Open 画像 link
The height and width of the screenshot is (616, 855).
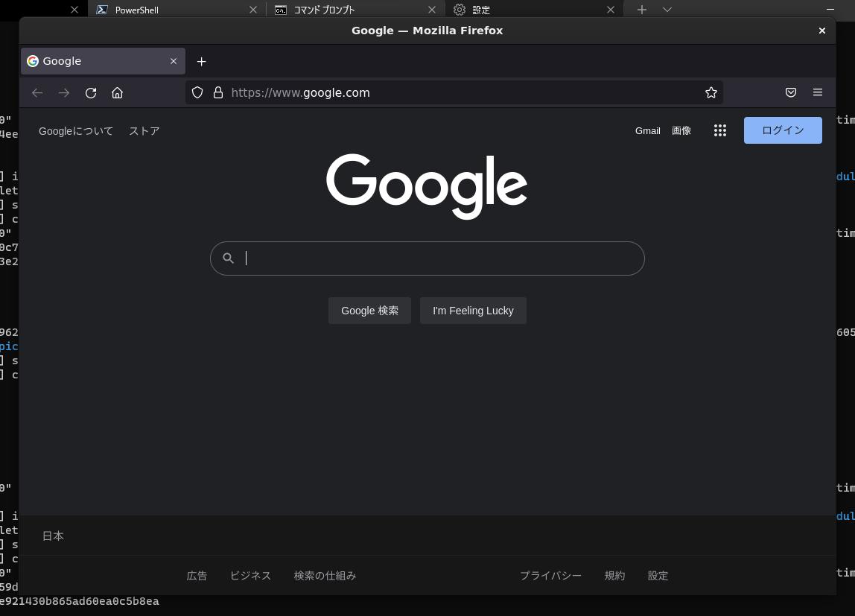coord(681,131)
